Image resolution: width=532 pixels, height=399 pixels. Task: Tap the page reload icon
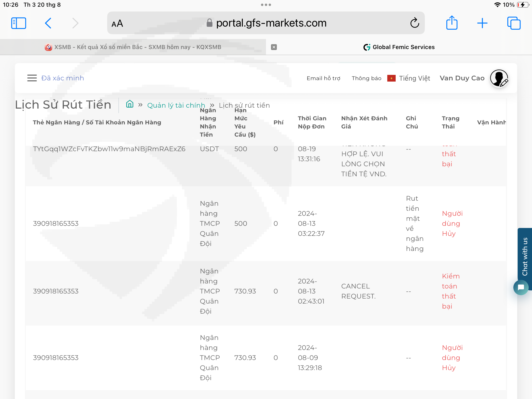(414, 23)
